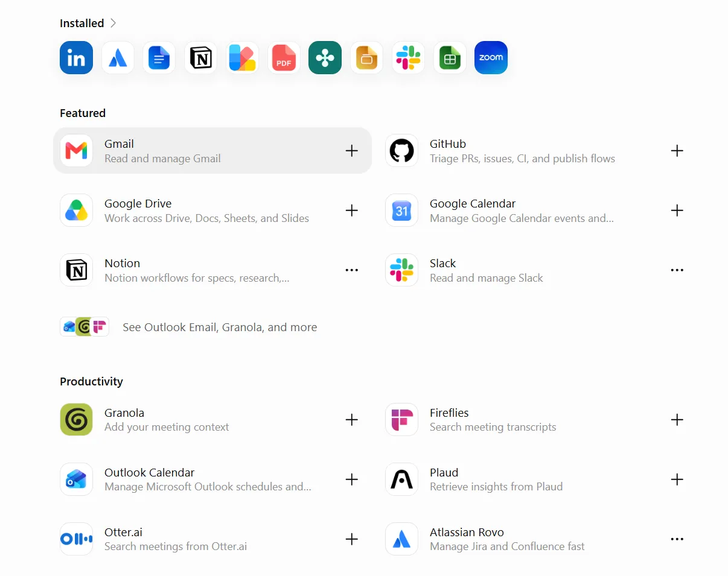
Task: Click 'Search meetings from Otter.ai' description
Action: (176, 546)
